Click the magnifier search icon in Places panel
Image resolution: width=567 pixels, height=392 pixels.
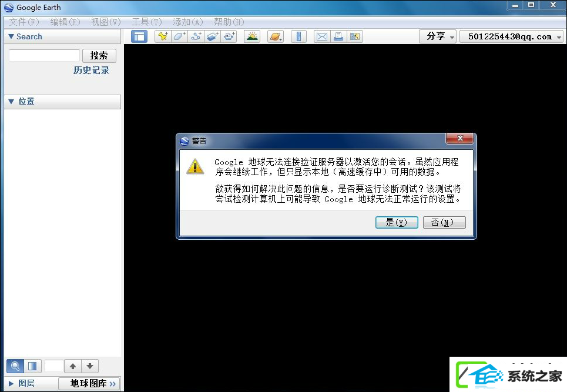pos(15,366)
